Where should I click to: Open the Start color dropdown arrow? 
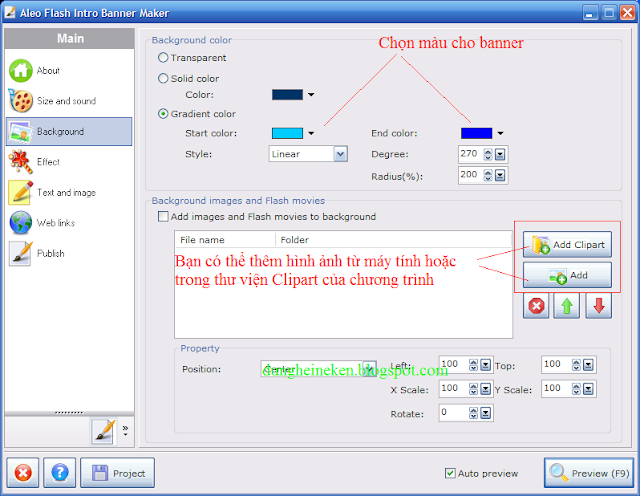[x=311, y=133]
